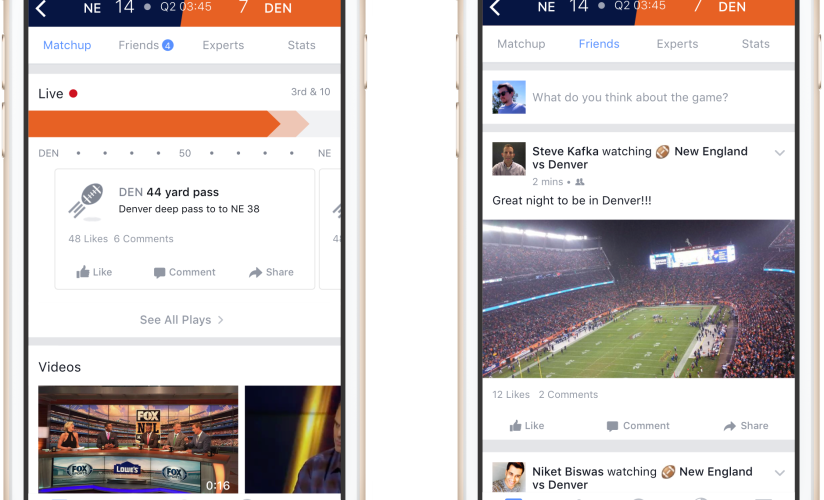Like the DEN 44 yard pass play
Screen dimensions: 824x500
coord(94,272)
